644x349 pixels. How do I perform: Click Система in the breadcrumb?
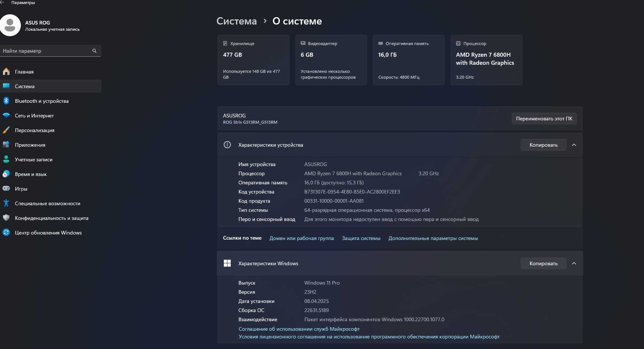(x=237, y=21)
